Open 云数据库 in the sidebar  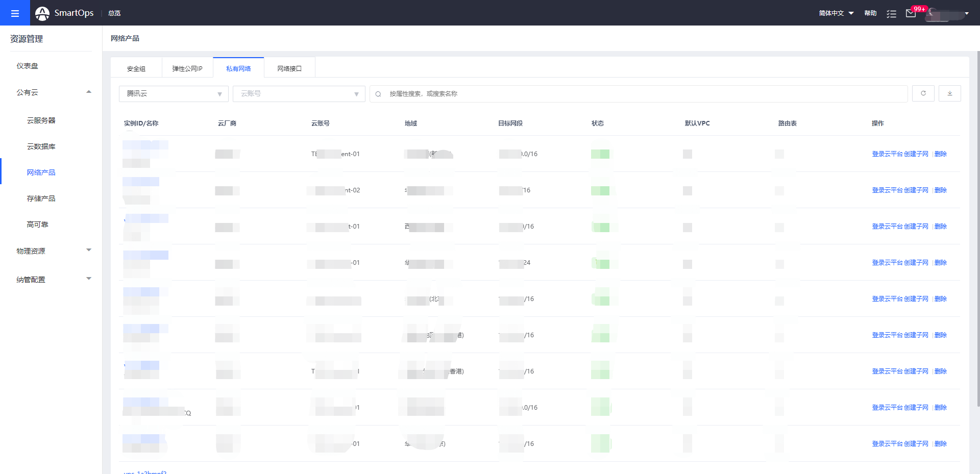41,146
